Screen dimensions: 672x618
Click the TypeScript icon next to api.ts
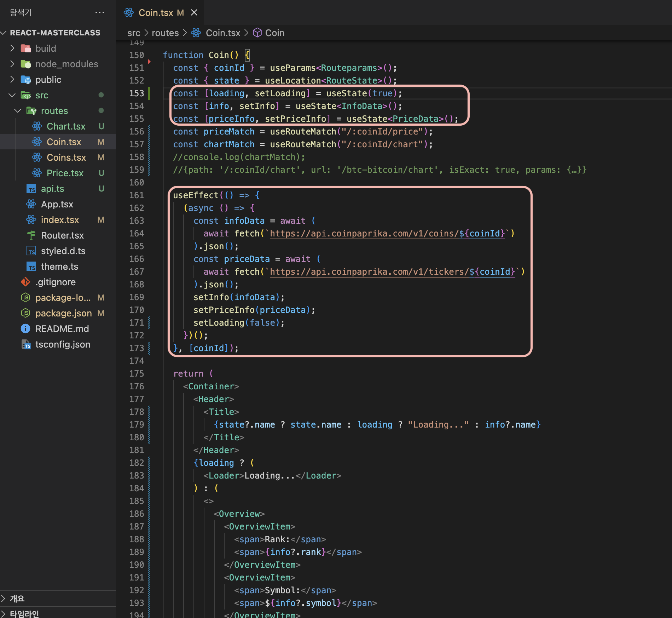[31, 189]
